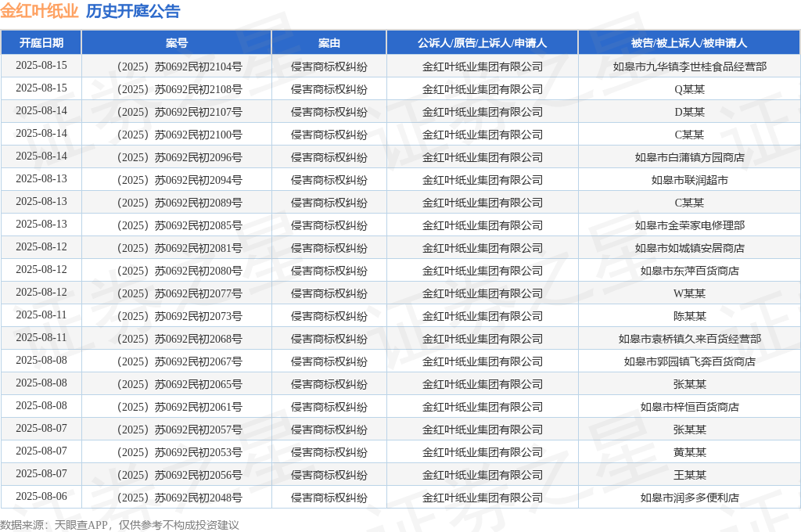801x532 pixels.
Task: Click case number (2025)苏0692民初2056号
Action: pos(177,475)
